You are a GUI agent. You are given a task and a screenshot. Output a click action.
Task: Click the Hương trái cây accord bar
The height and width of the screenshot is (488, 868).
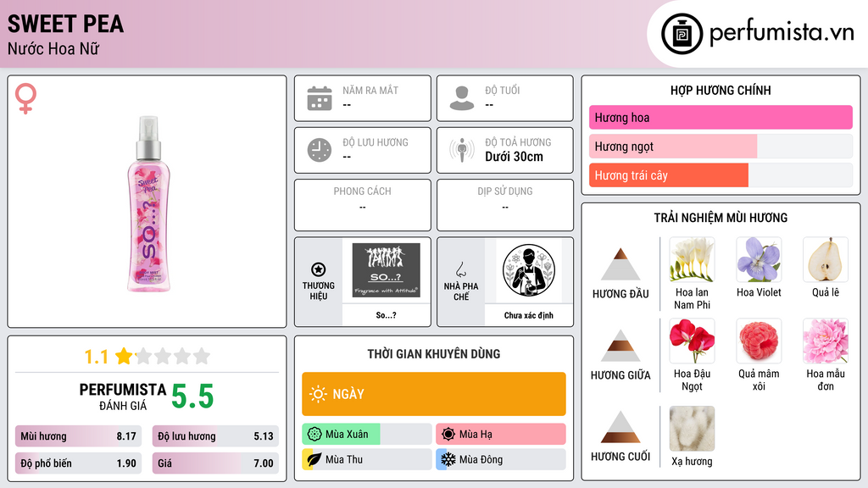click(721, 175)
